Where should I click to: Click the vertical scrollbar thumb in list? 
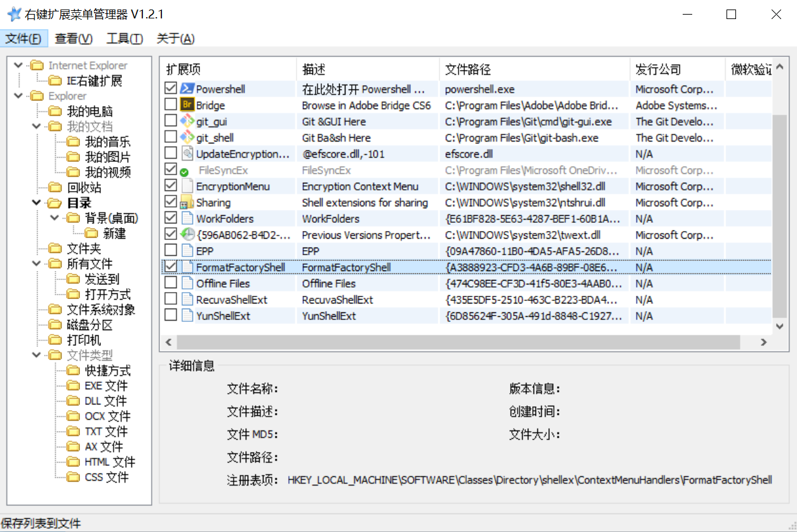pos(780,216)
